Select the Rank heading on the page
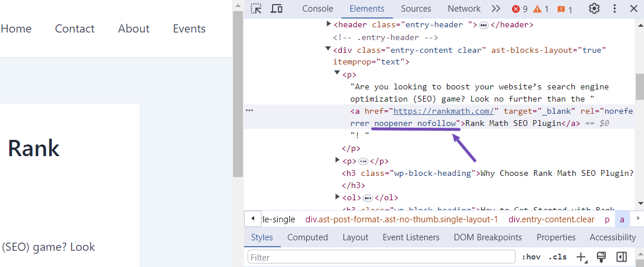This screenshot has width=644, height=267. (x=34, y=148)
